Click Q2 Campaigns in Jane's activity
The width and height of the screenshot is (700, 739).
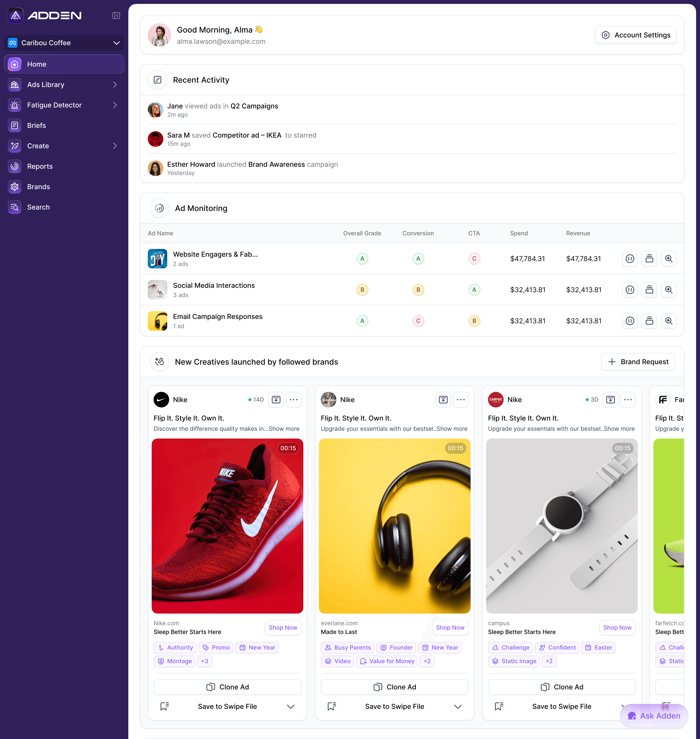254,106
